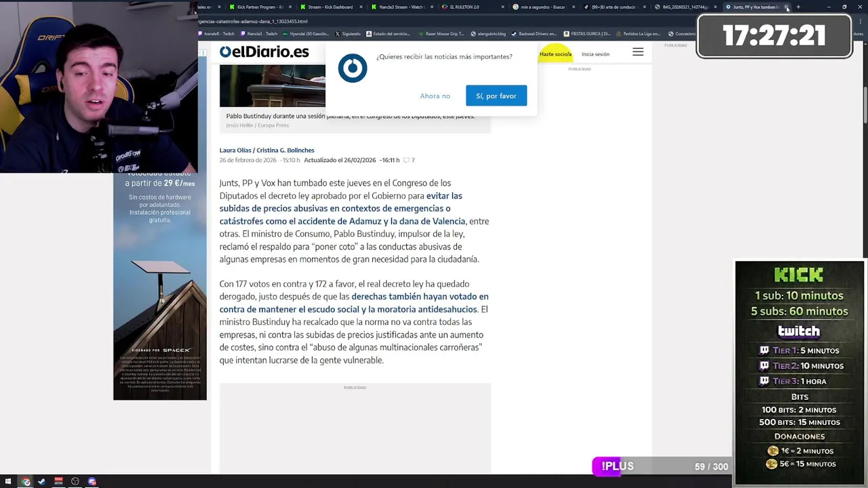This screenshot has height=488, width=868.
Task: Click the Actualizado el 26/02/2026 text
Action: [x=340, y=160]
